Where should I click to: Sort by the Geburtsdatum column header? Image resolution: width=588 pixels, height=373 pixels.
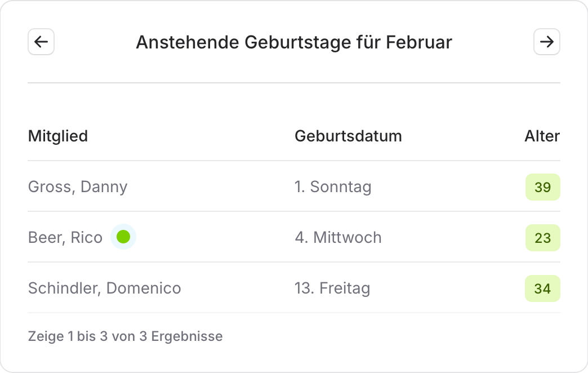click(x=348, y=136)
